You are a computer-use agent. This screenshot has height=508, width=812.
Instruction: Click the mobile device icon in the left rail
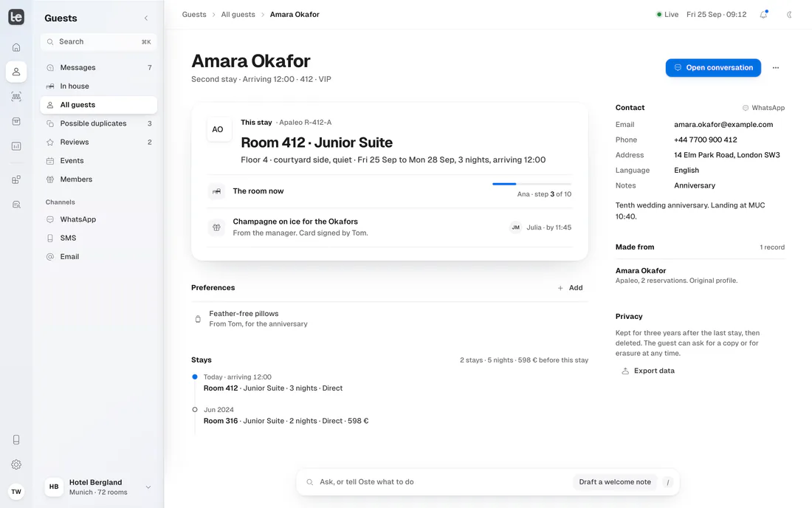click(16, 439)
